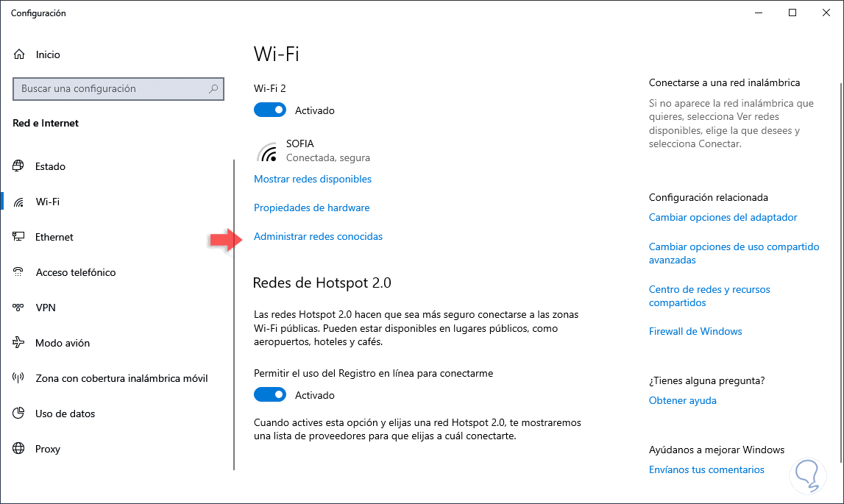Open the Modo avión airplane icon
The width and height of the screenshot is (844, 504).
coord(18,343)
